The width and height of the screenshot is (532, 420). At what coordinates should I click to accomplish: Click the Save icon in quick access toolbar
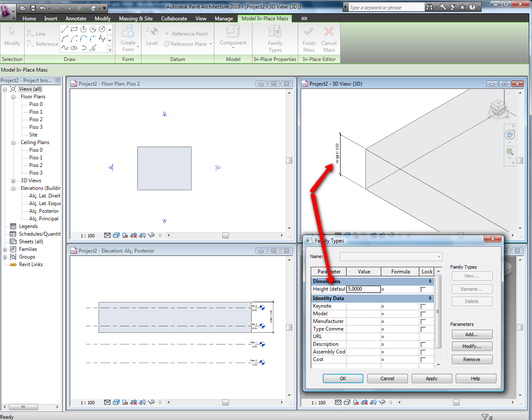coord(33,8)
